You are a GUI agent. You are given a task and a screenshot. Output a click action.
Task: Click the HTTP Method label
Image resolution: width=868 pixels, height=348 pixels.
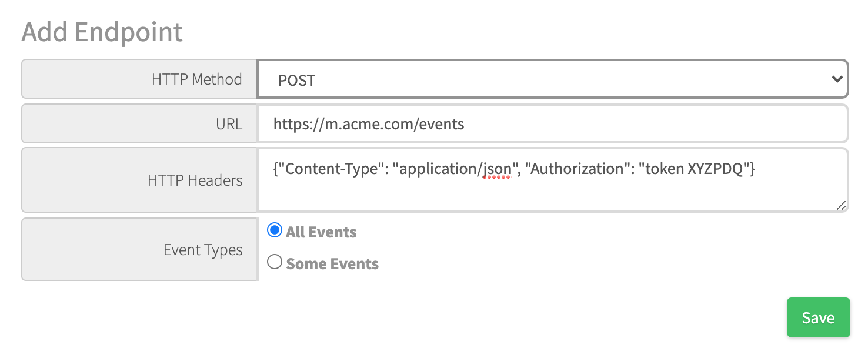pyautogui.click(x=197, y=79)
